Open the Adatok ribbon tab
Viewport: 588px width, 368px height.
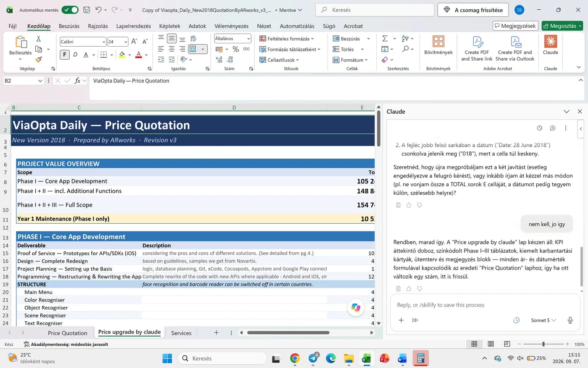point(197,26)
